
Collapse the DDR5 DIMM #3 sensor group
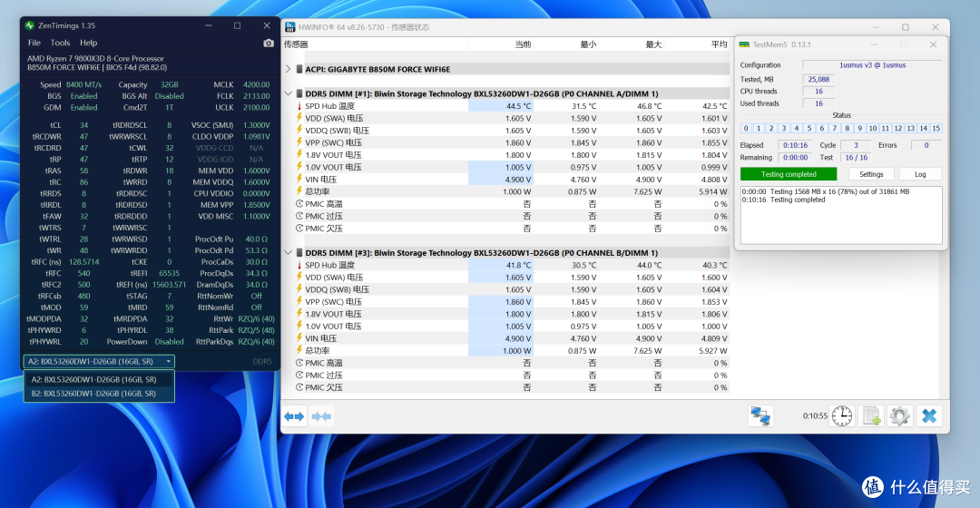[x=289, y=253]
